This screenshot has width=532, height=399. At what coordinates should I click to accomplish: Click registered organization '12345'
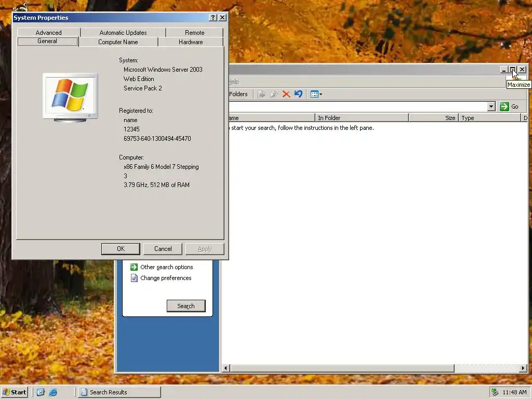tap(131, 129)
